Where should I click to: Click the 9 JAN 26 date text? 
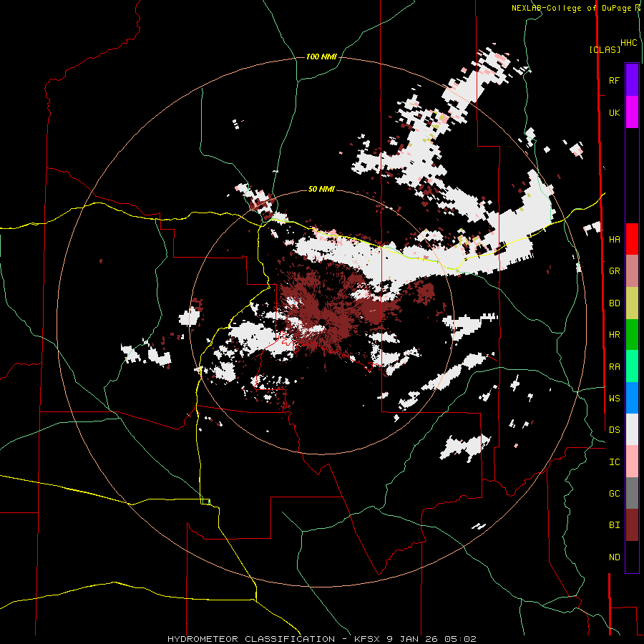click(x=411, y=639)
